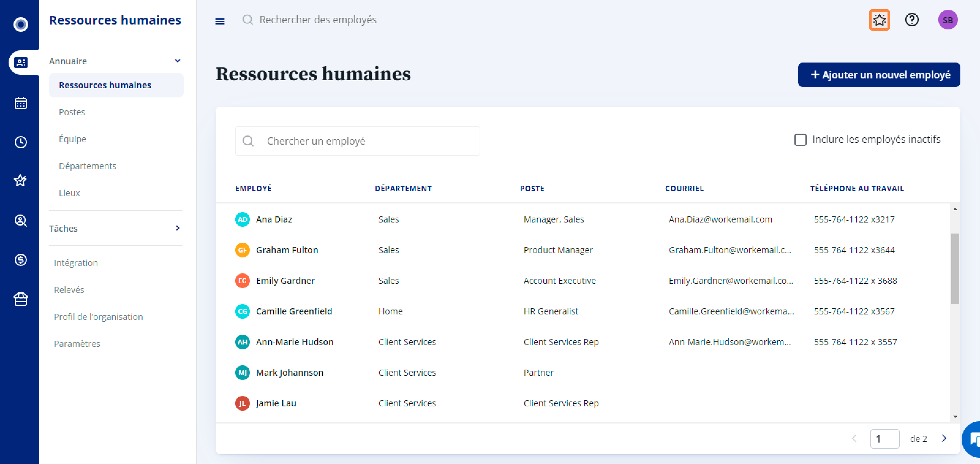The image size is (980, 464).
Task: Click Ana.Diaz@workemail.com email cell
Action: (720, 219)
